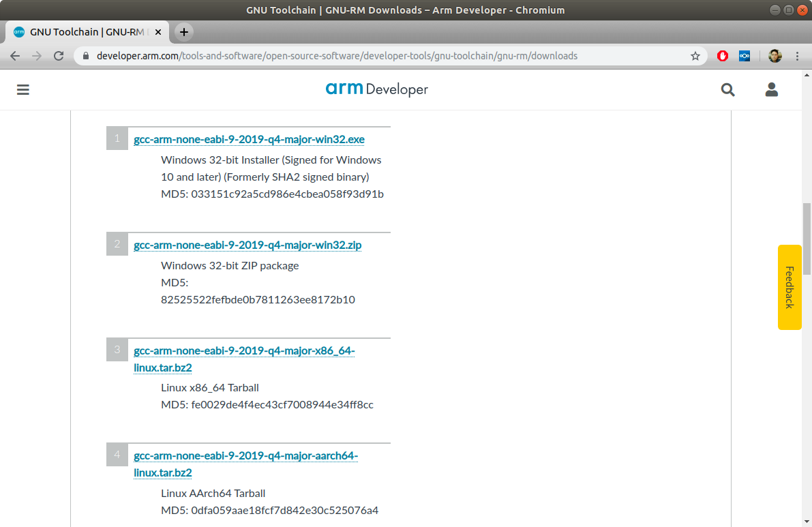Click the scrollbar down arrow
The height and width of the screenshot is (527, 812).
pyautogui.click(x=807, y=522)
